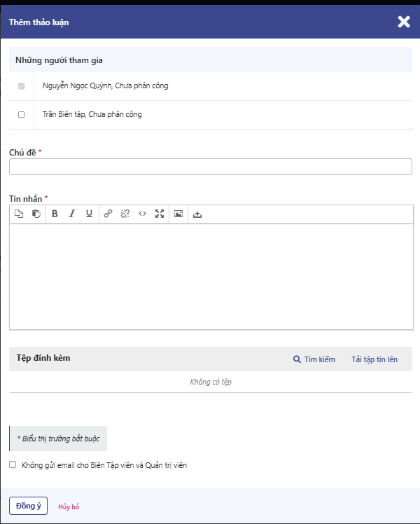420x524 pixels.
Task: Toggle italic formatting in the message editor
Action: pos(71,214)
